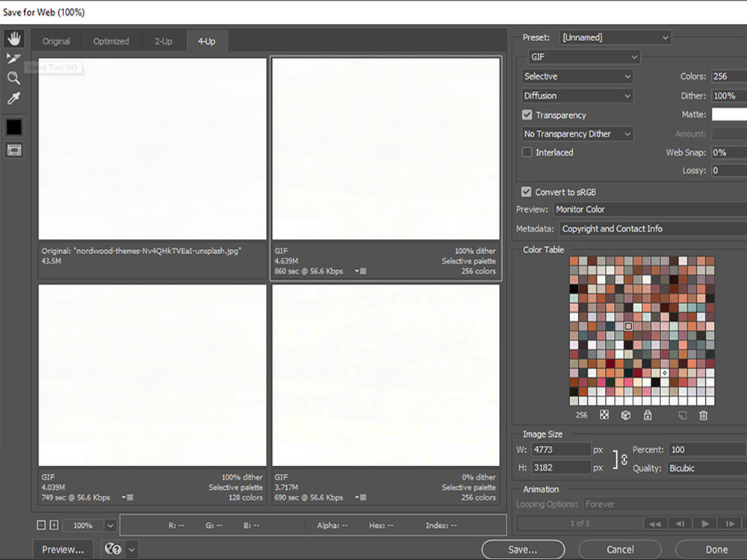Switch to the 2-Up tab
747x560 pixels.
(164, 41)
